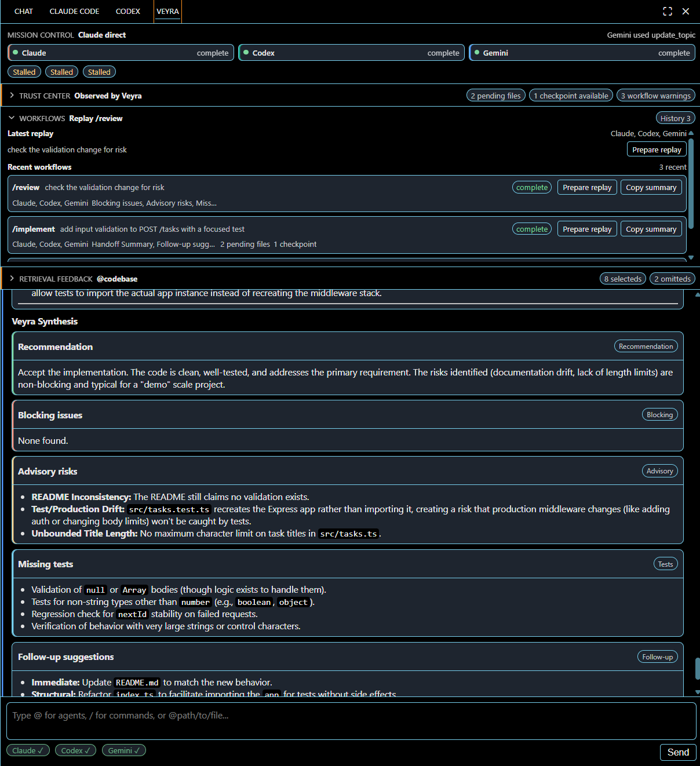The height and width of the screenshot is (766, 700).
Task: Switch to the CLAUDE CODE tab
Action: pyautogui.click(x=74, y=12)
